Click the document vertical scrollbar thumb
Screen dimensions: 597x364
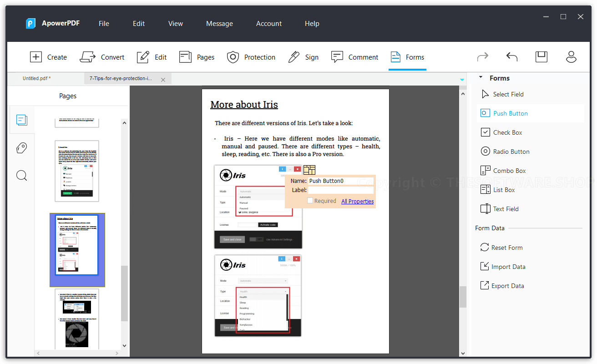point(463,297)
